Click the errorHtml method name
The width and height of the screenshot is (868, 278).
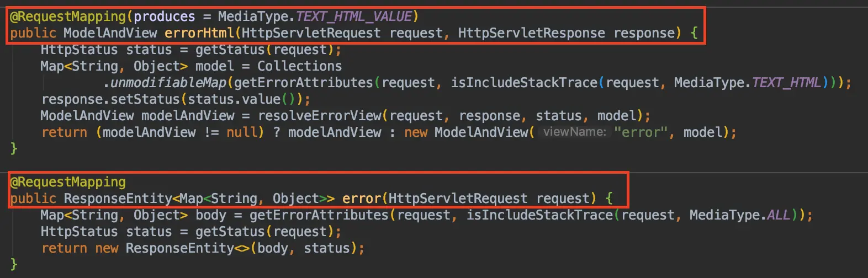(x=199, y=33)
